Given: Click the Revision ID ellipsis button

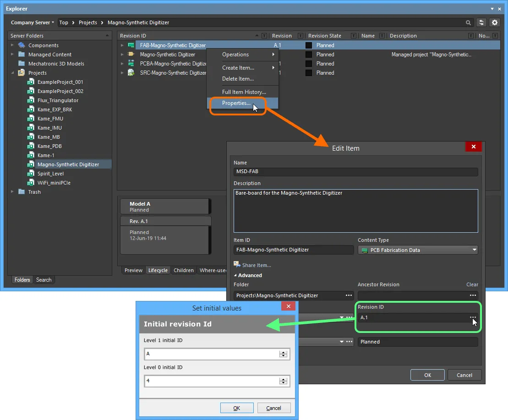Looking at the screenshot, I should click(x=473, y=317).
